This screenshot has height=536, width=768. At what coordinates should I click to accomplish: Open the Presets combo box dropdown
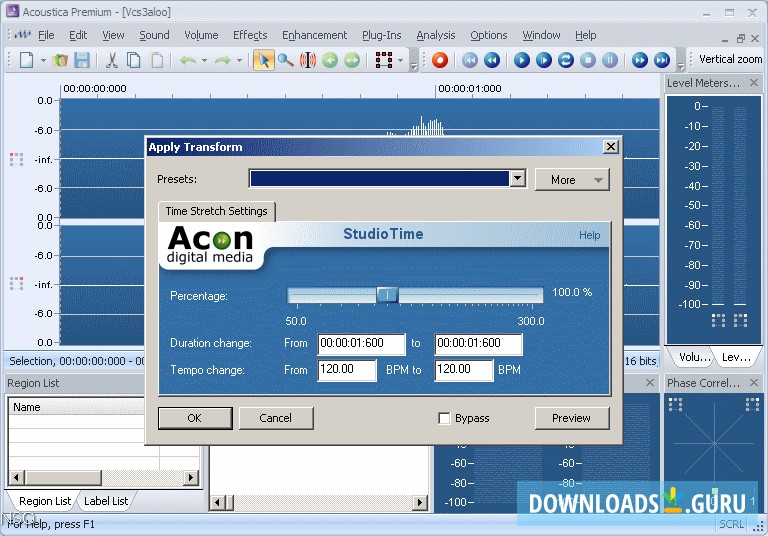518,178
